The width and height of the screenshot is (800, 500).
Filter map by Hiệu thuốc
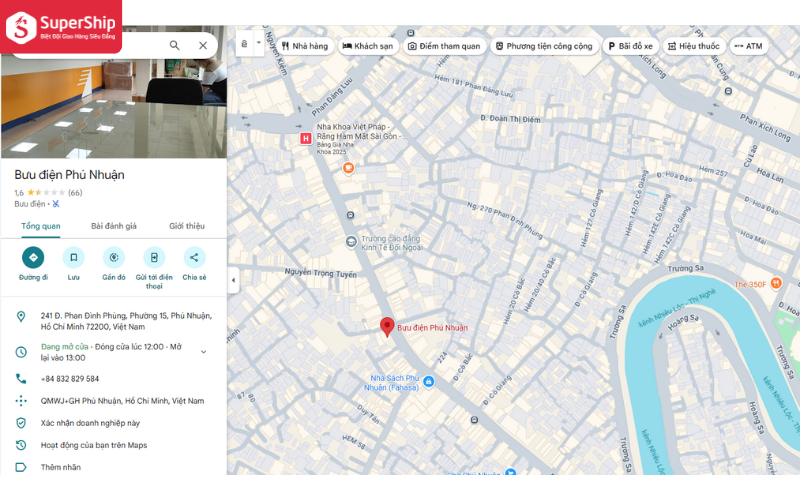coord(693,46)
